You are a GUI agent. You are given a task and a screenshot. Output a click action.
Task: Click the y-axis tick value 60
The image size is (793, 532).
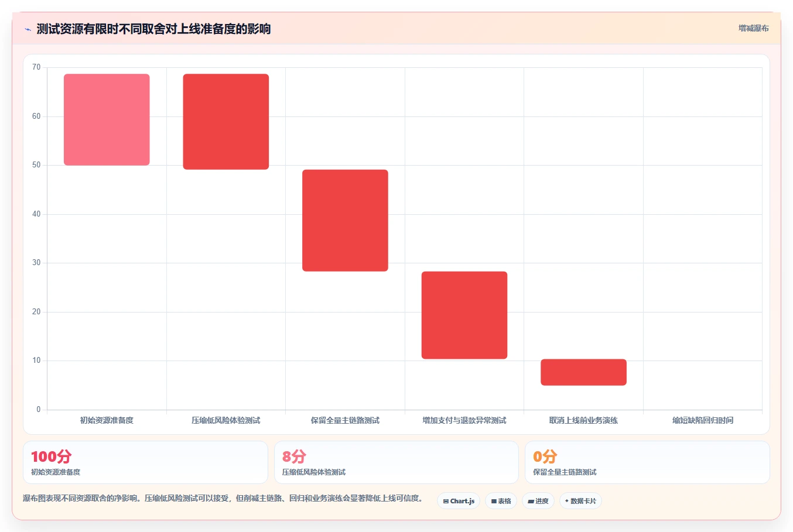pyautogui.click(x=36, y=116)
